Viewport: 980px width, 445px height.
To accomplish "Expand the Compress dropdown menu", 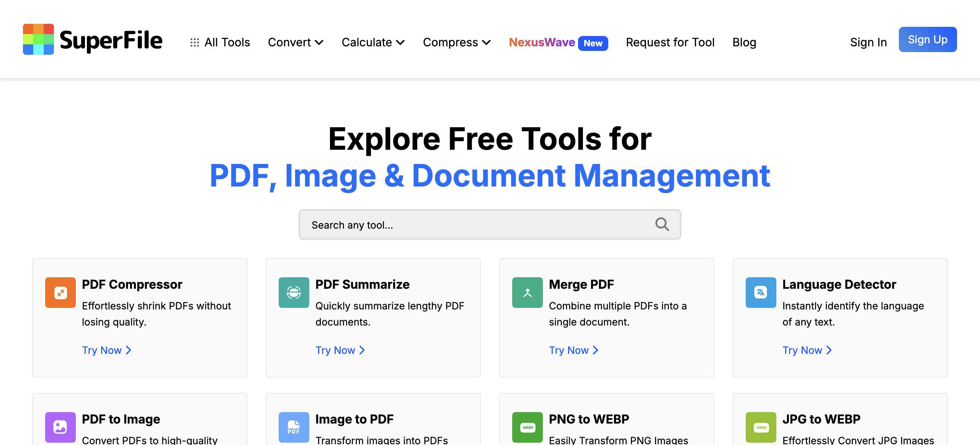I will pyautogui.click(x=456, y=42).
